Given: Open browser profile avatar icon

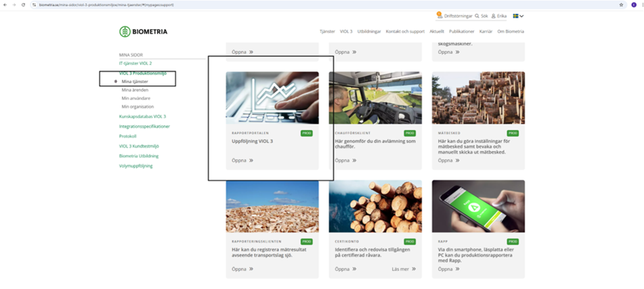Looking at the screenshot, I should tap(634, 5).
